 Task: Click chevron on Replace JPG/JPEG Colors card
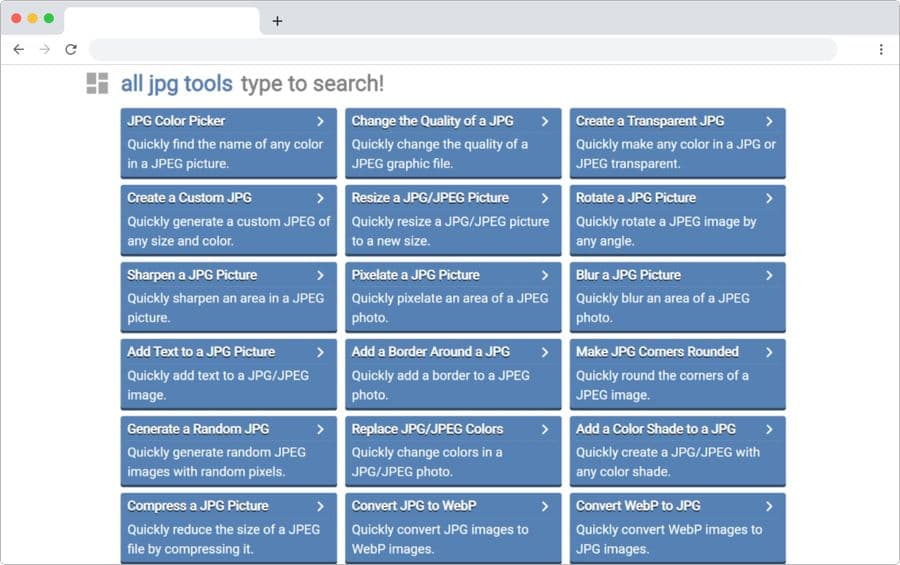pos(545,429)
